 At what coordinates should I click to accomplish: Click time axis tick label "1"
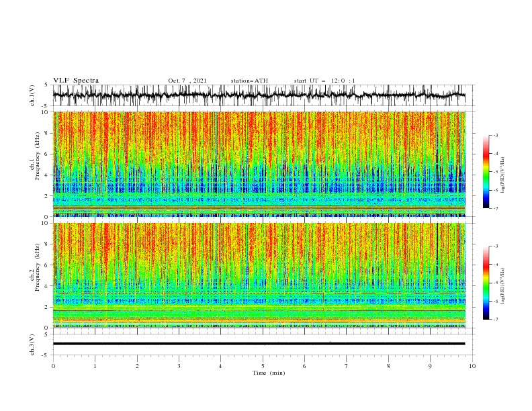tap(95, 366)
